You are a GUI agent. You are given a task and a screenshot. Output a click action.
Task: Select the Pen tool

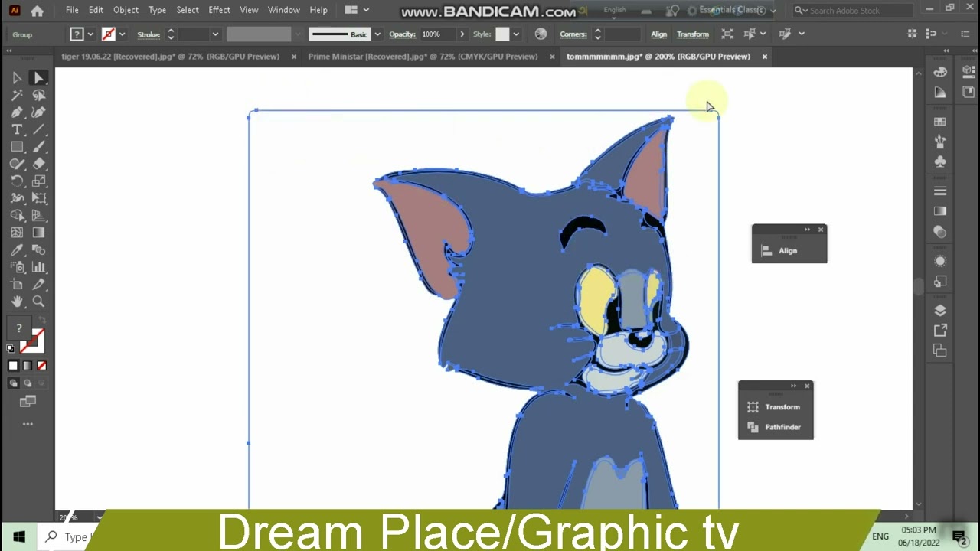tap(17, 112)
